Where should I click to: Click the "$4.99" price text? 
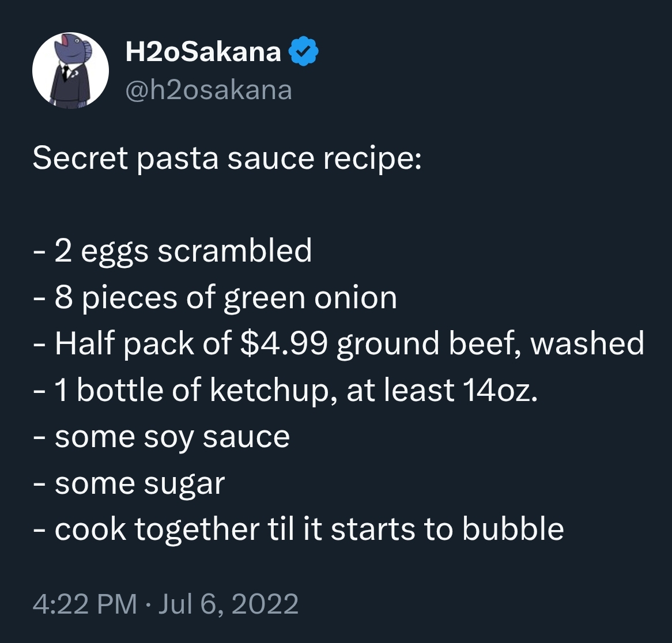[284, 344]
